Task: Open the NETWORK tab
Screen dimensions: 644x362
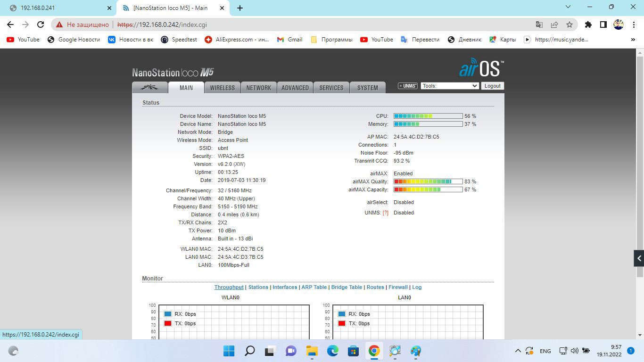Action: [259, 88]
